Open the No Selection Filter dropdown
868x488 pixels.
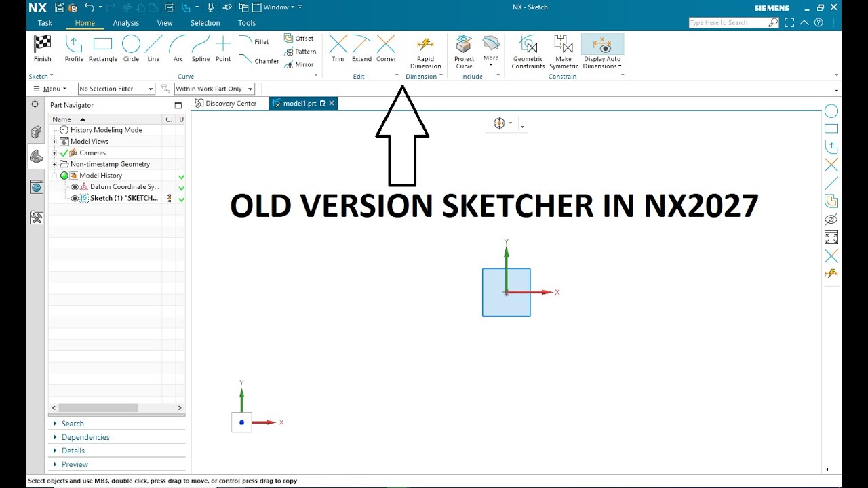click(116, 89)
